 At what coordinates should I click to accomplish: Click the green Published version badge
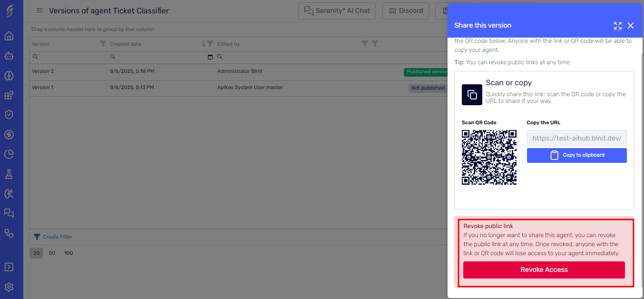426,72
